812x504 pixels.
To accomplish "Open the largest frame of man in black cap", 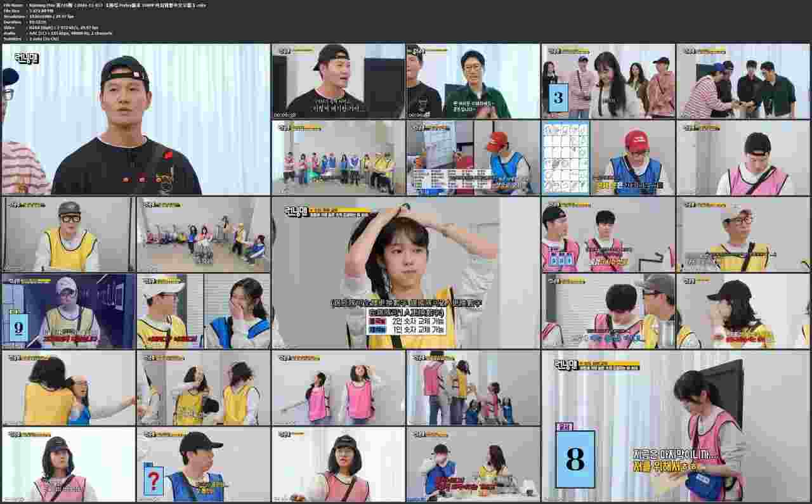I will coord(136,119).
